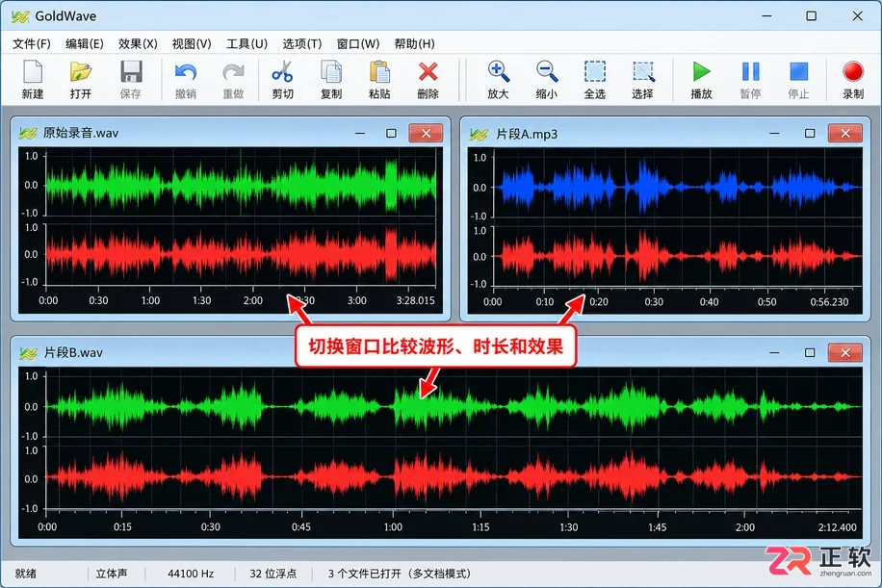Viewport: 882px width, 588px height.
Task: Pause playback with 暂停 button
Action: [x=750, y=72]
